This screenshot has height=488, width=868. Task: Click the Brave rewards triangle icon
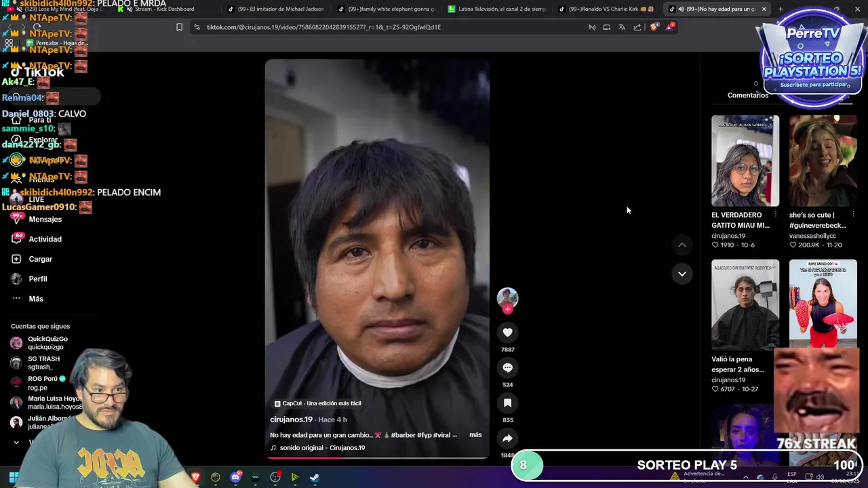coord(670,27)
